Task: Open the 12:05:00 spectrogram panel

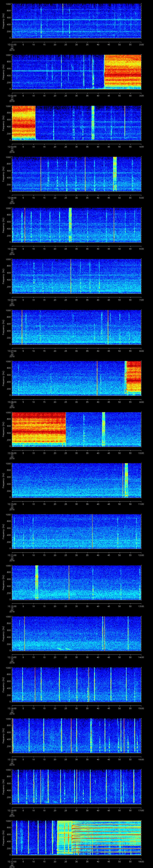Action: point(76,225)
